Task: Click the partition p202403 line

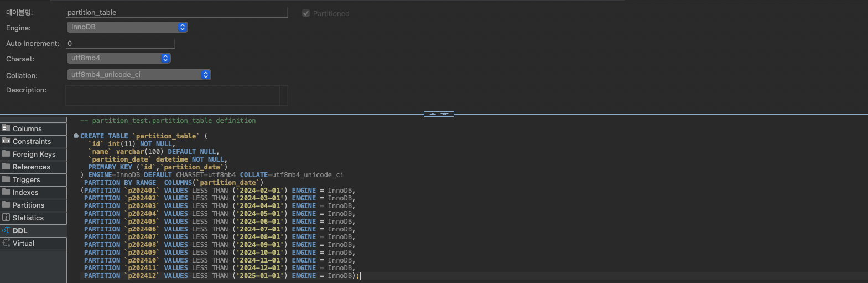Action: coord(220,205)
